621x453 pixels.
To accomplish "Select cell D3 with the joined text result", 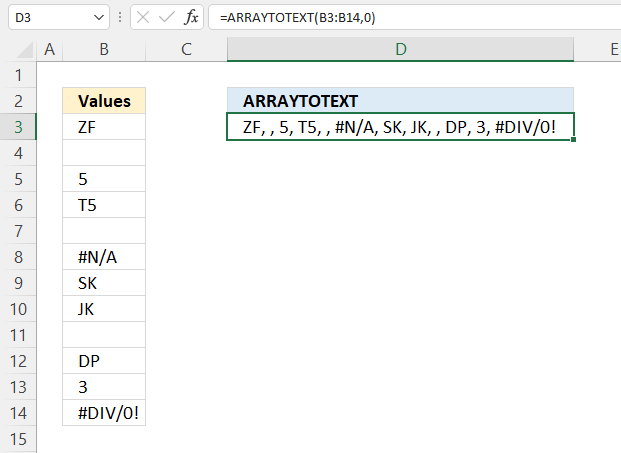I will click(400, 127).
